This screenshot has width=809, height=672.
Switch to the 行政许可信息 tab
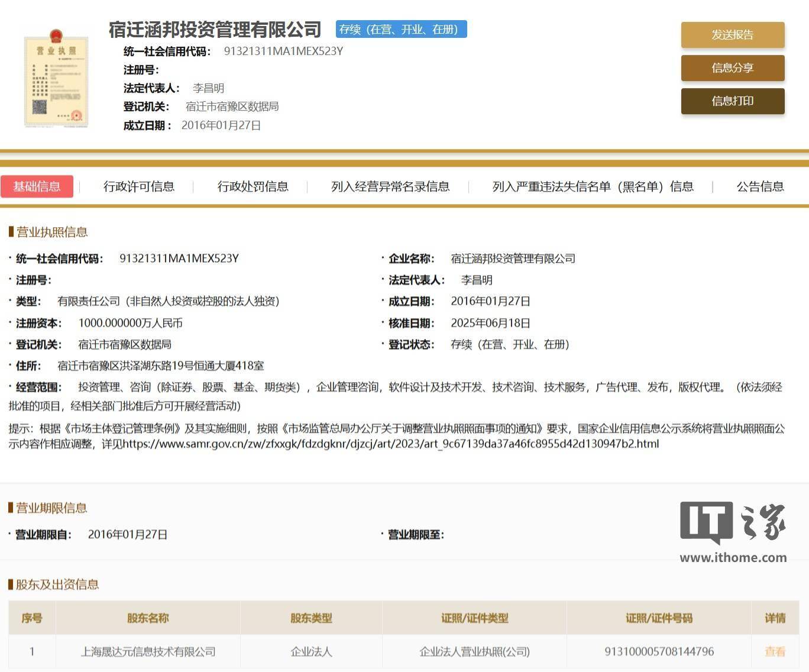pos(139,186)
